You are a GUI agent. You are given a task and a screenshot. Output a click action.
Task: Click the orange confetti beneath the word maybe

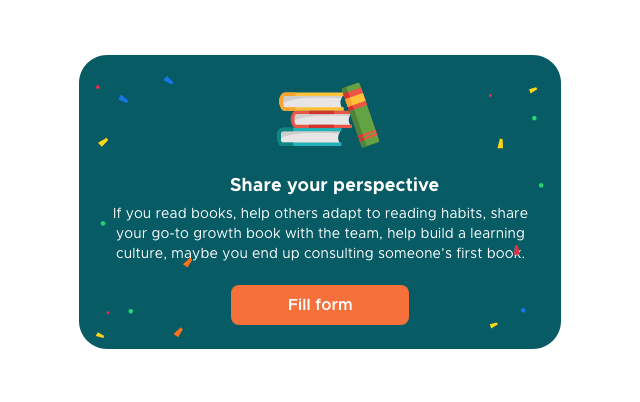(188, 262)
